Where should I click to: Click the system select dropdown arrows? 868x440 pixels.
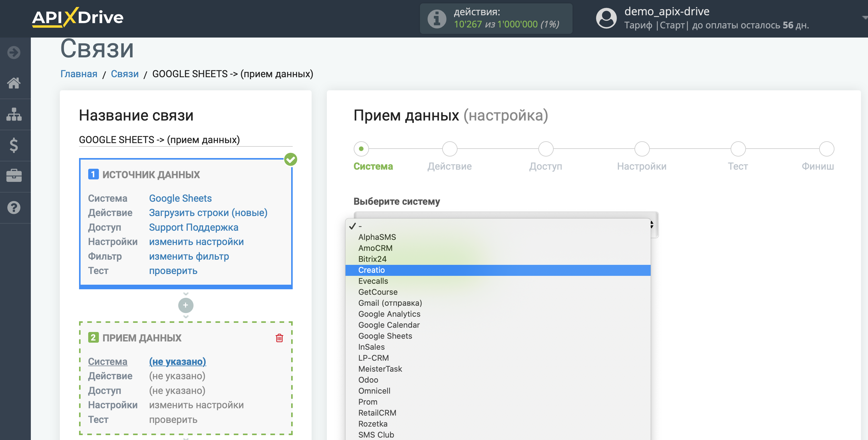coord(652,224)
